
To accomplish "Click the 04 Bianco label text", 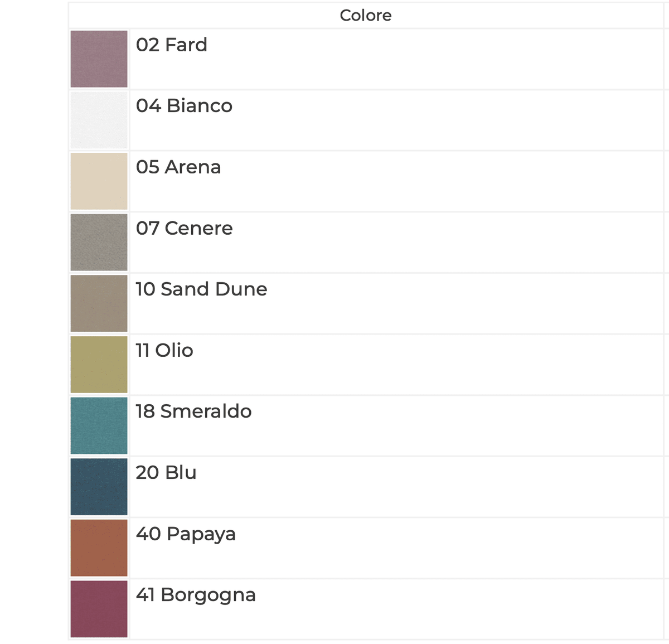I will [x=184, y=105].
